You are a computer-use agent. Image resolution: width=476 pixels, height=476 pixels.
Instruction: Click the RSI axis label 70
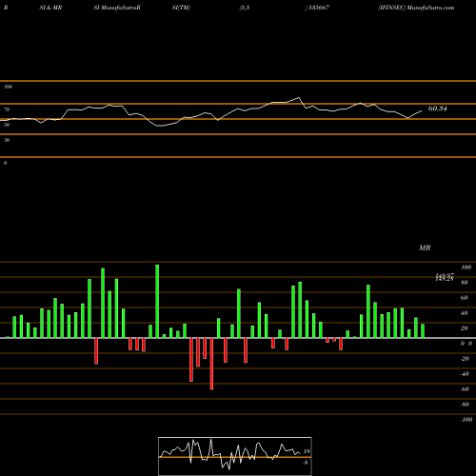point(7,109)
